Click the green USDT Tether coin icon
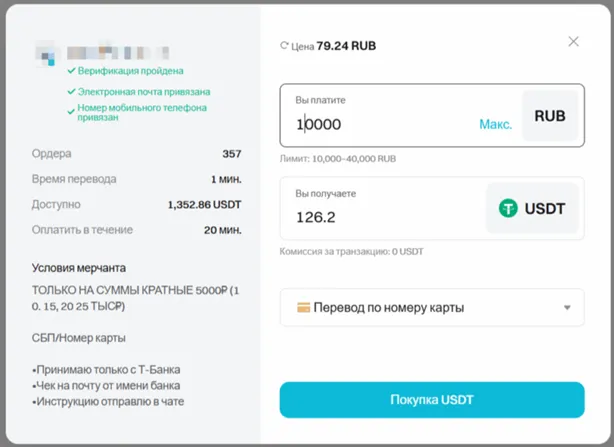 (508, 209)
